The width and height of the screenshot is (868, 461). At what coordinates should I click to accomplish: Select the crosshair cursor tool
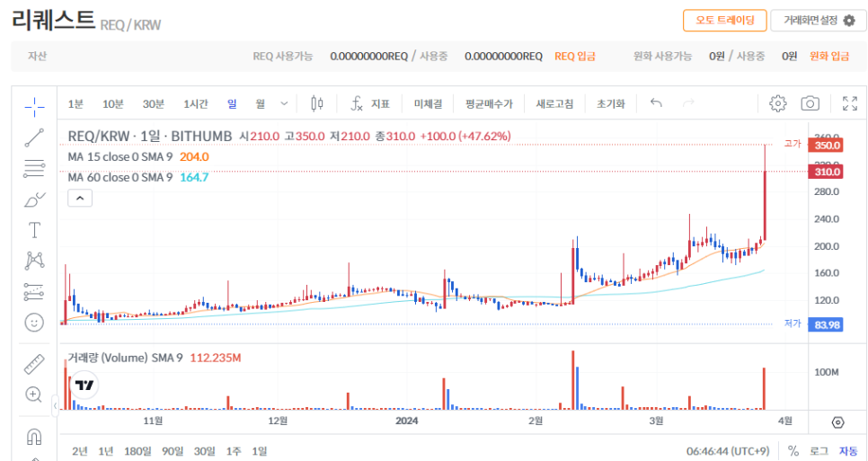click(34, 107)
